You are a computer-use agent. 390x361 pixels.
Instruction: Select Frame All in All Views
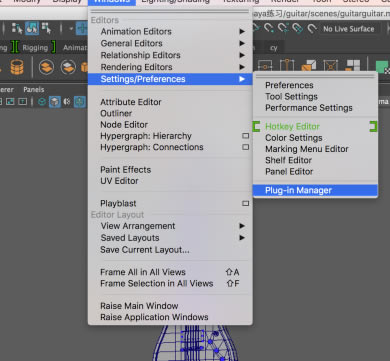click(x=170, y=272)
